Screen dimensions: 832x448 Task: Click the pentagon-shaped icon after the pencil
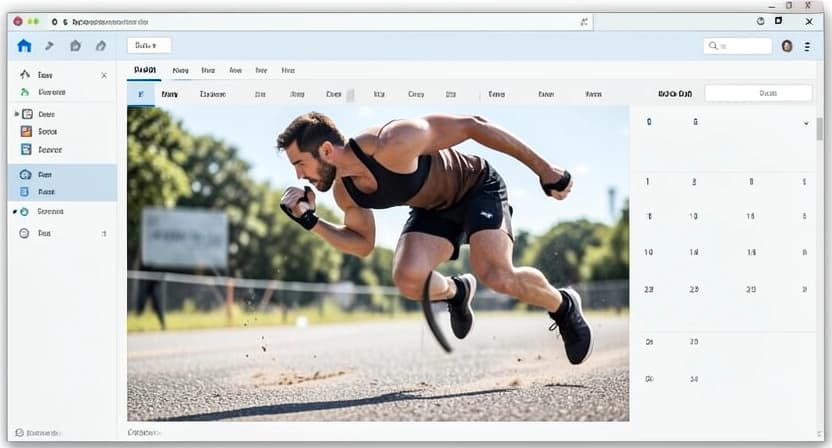point(75,46)
